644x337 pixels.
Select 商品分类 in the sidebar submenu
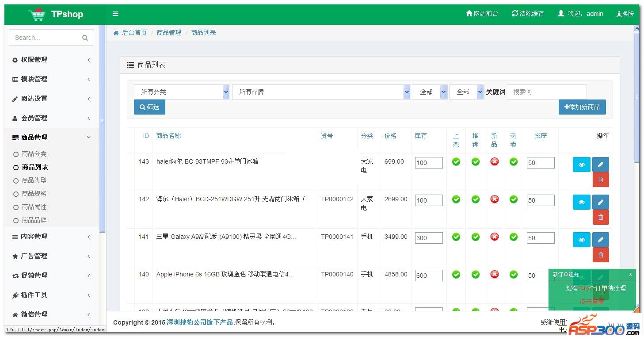pos(34,154)
